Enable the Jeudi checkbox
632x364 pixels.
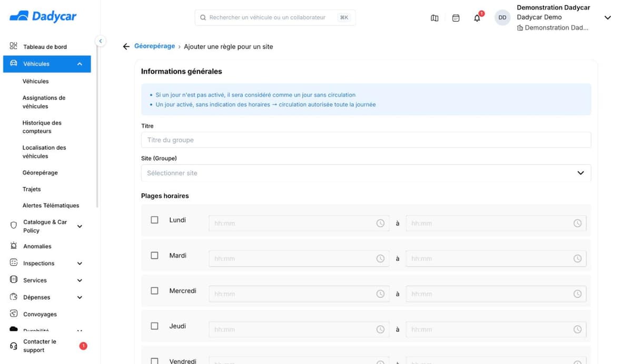pyautogui.click(x=154, y=326)
